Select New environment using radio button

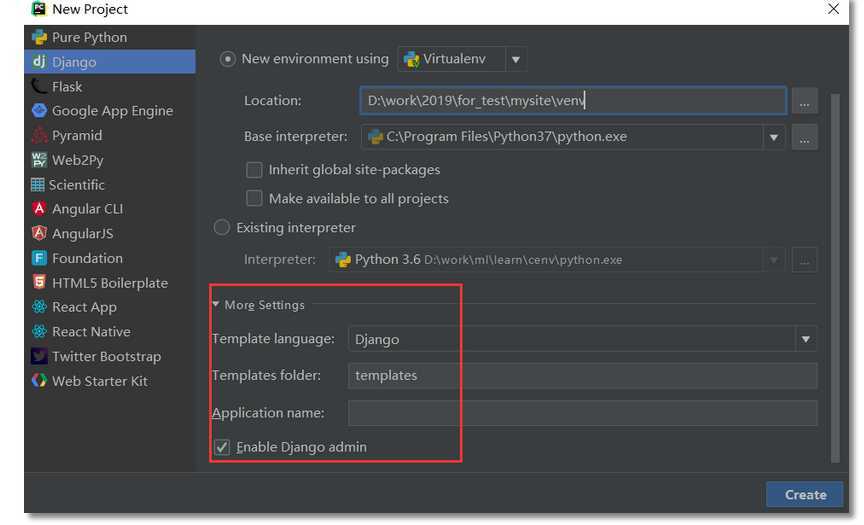[228, 59]
